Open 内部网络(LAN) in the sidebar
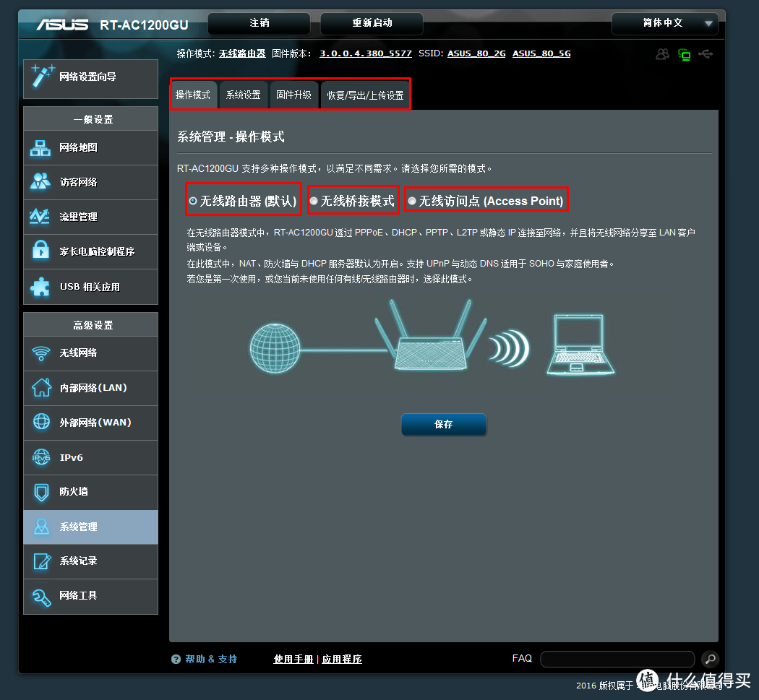This screenshot has height=700, width=759. coord(90,388)
